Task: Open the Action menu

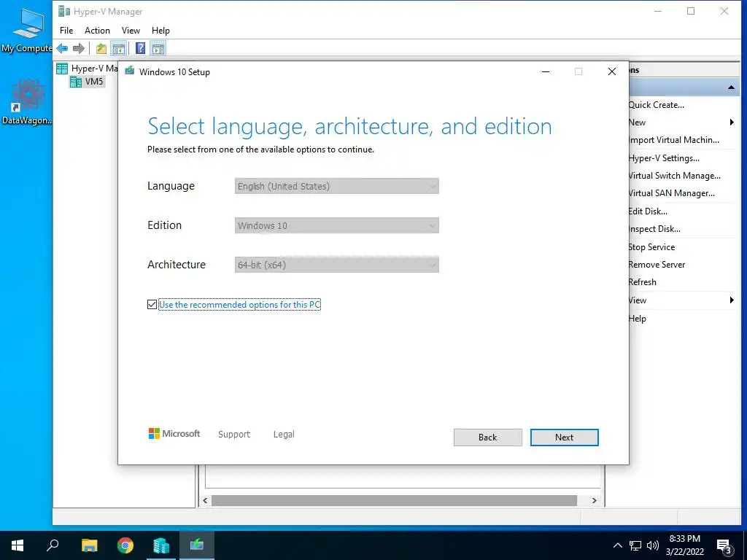Action: pos(97,31)
